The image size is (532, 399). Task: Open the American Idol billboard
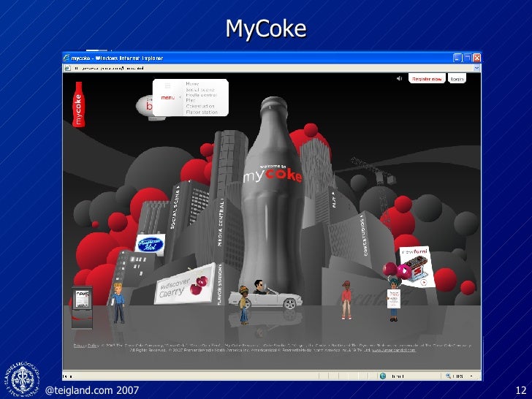pos(150,244)
